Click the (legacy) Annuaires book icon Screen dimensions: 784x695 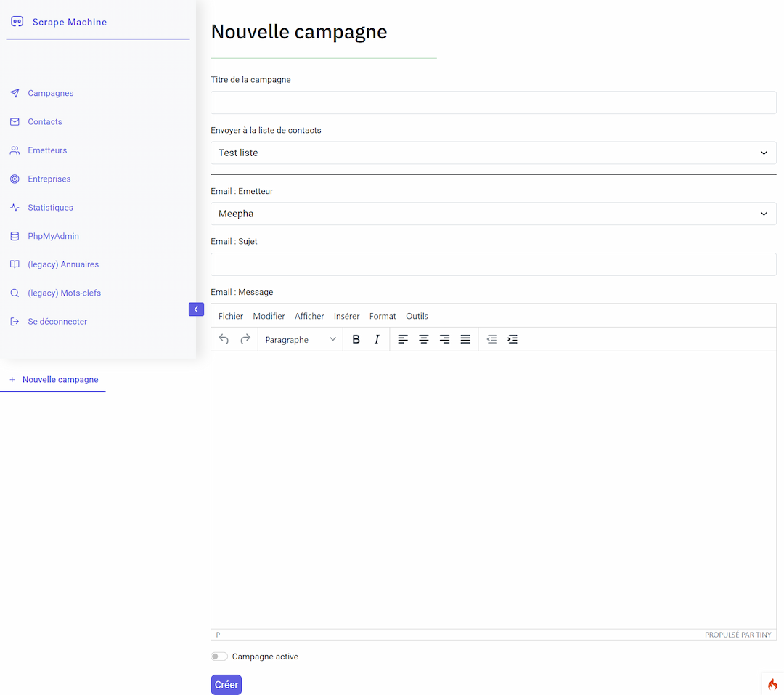(x=15, y=264)
